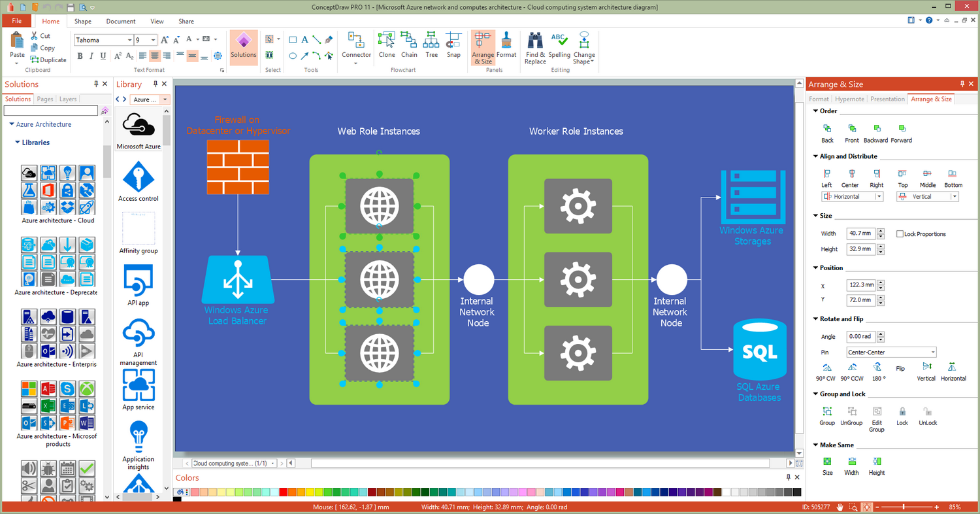Move shape Forward one level
980x514 pixels.
[x=901, y=133]
